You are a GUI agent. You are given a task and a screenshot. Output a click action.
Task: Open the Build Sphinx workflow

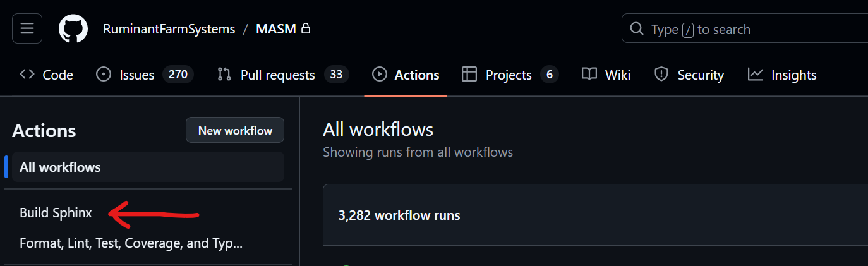56,213
